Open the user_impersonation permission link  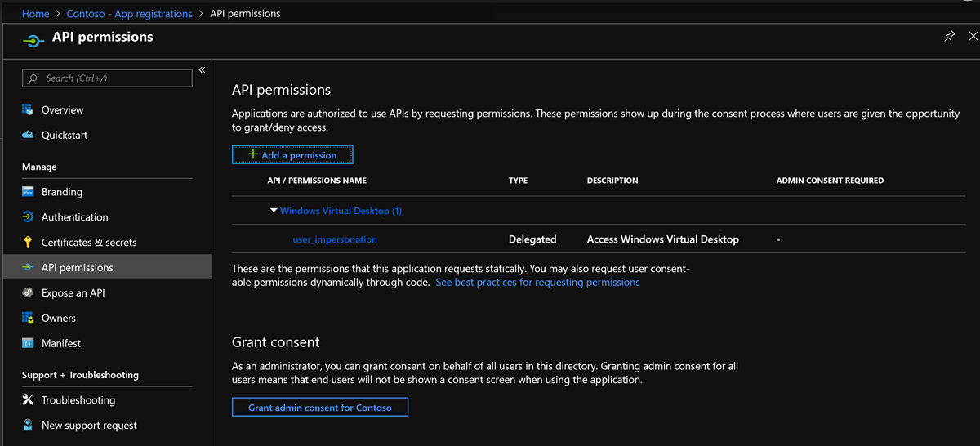click(x=335, y=239)
